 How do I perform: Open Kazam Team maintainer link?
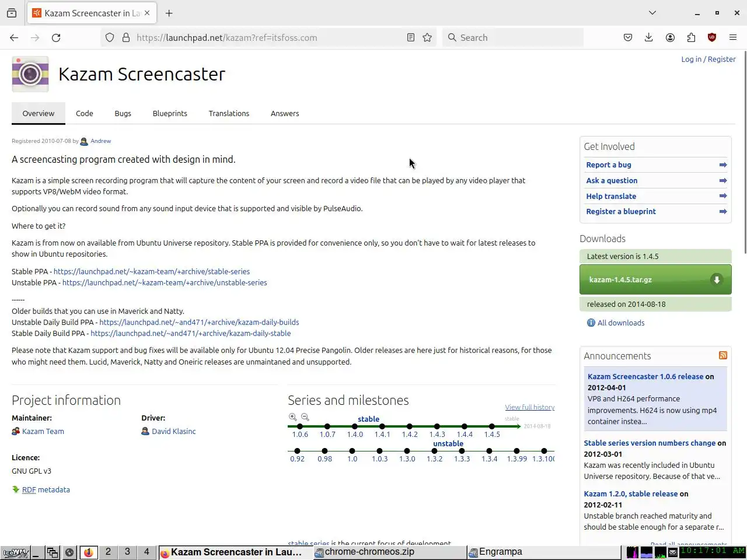click(x=43, y=432)
